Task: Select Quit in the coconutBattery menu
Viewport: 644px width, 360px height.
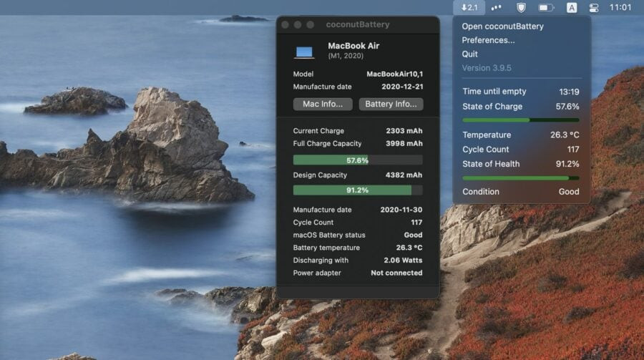Action: (x=469, y=54)
